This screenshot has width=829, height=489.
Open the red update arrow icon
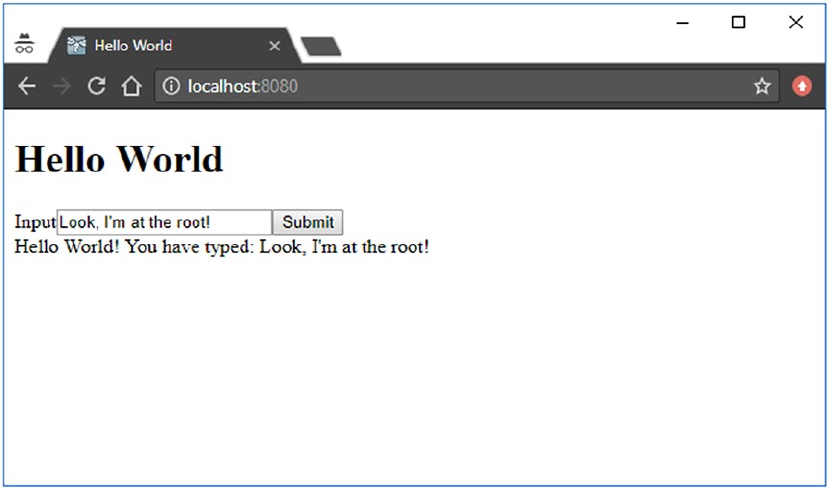point(802,86)
